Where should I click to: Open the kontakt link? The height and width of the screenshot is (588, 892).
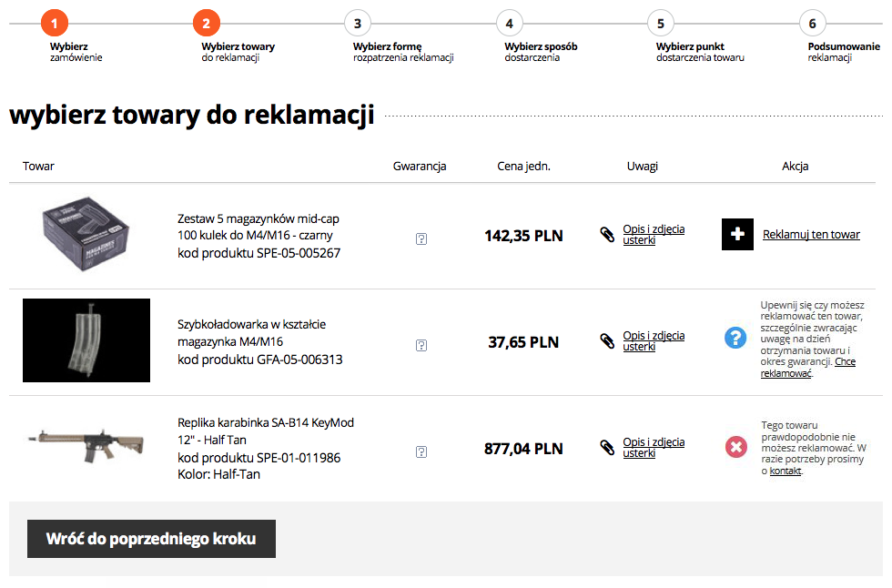786,471
